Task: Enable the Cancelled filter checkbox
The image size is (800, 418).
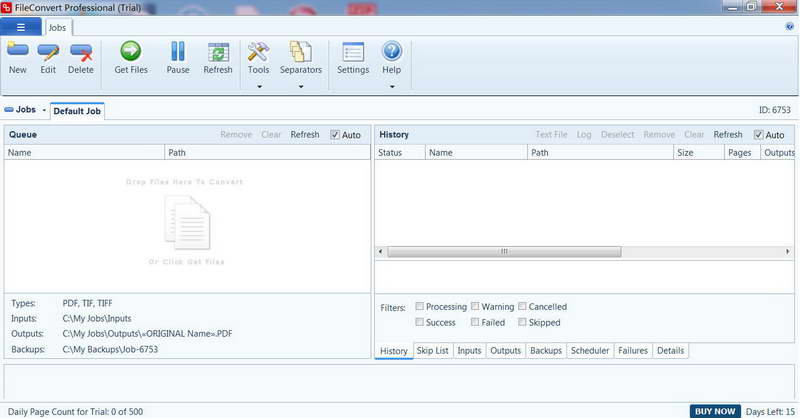Action: coord(522,306)
